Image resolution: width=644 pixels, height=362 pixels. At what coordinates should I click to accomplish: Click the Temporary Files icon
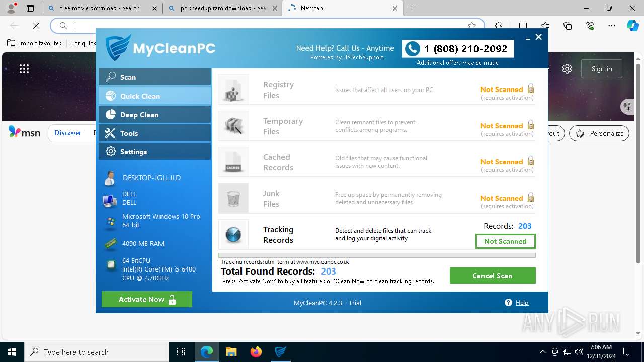point(233,126)
